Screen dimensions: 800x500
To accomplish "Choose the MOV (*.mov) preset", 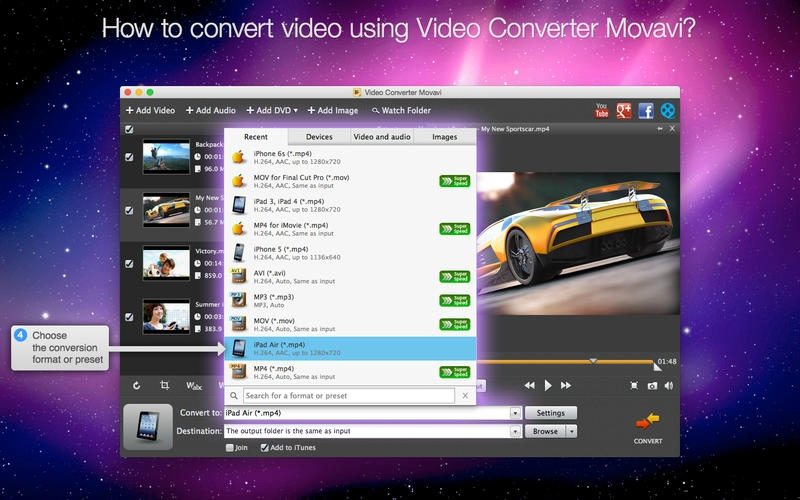I will pyautogui.click(x=350, y=324).
